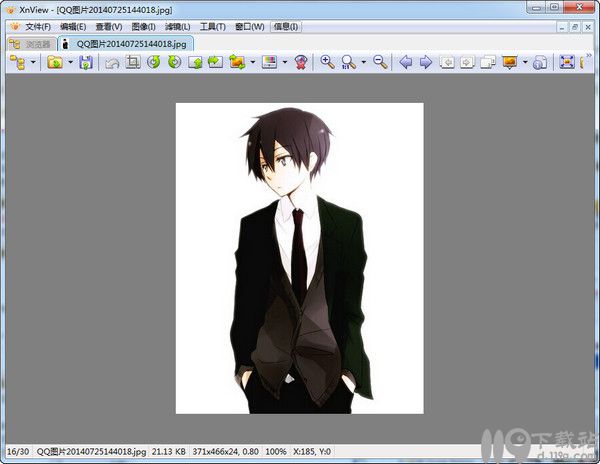600x464 pixels.
Task: Go to next image blue arrow
Action: (426, 62)
